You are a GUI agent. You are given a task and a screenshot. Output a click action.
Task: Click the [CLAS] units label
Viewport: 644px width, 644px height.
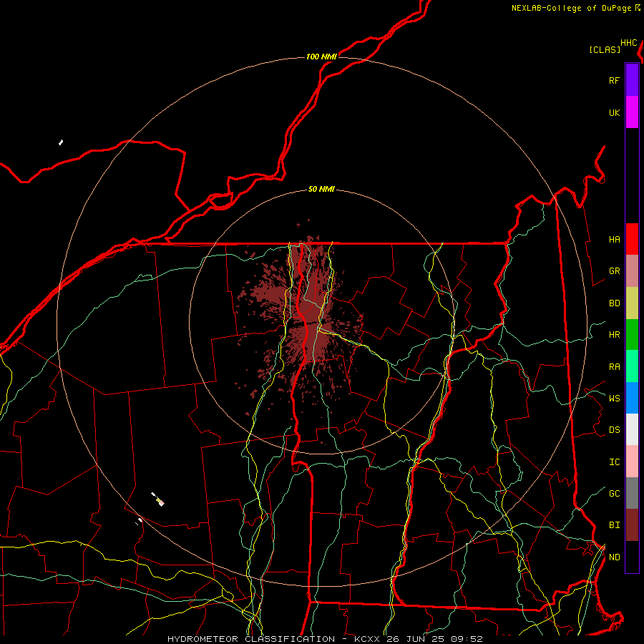pyautogui.click(x=605, y=49)
